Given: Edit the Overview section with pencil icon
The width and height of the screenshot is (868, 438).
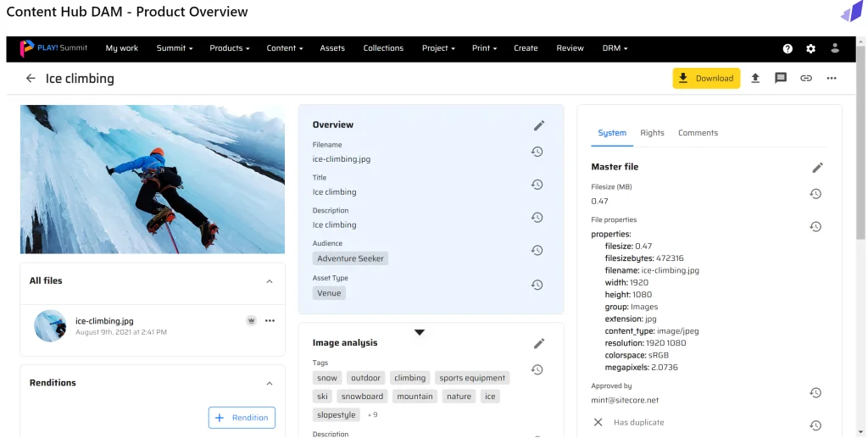Looking at the screenshot, I should pyautogui.click(x=539, y=125).
